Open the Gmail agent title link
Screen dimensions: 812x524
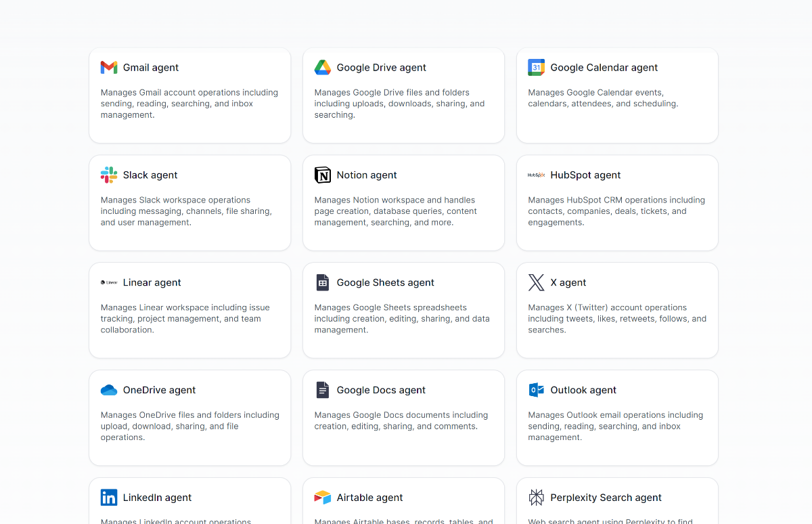[x=151, y=68]
